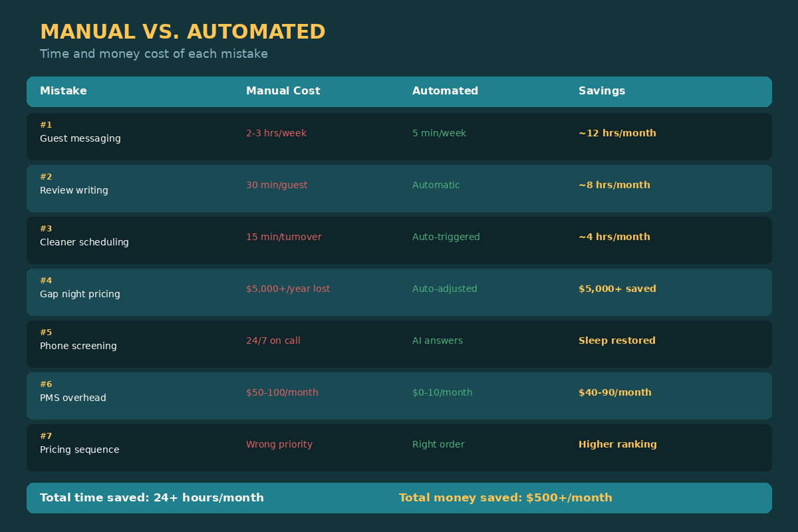798x532 pixels.
Task: Click '~4 hrs/month' savings value
Action: [x=614, y=237]
